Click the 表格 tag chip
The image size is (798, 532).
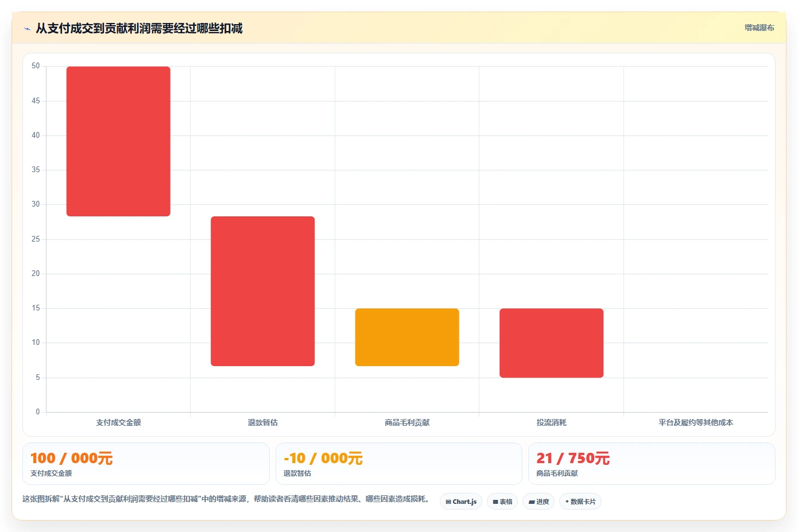502,502
